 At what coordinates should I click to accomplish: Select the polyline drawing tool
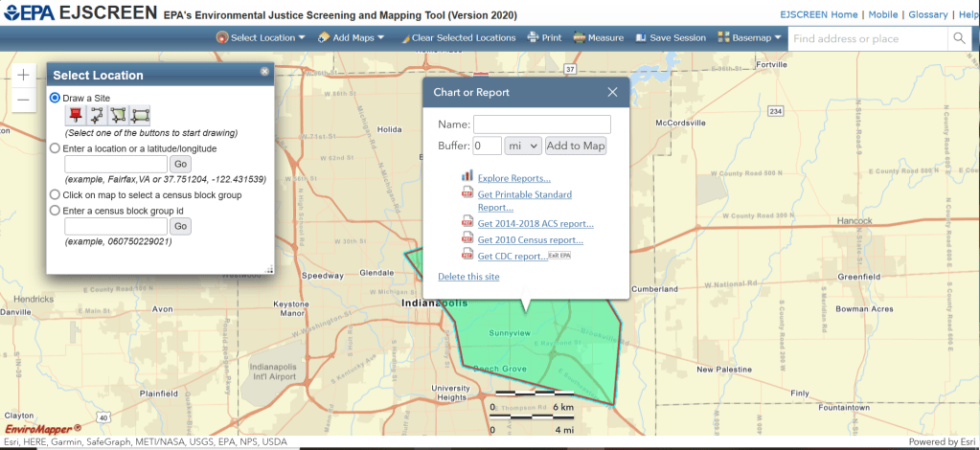[97, 115]
